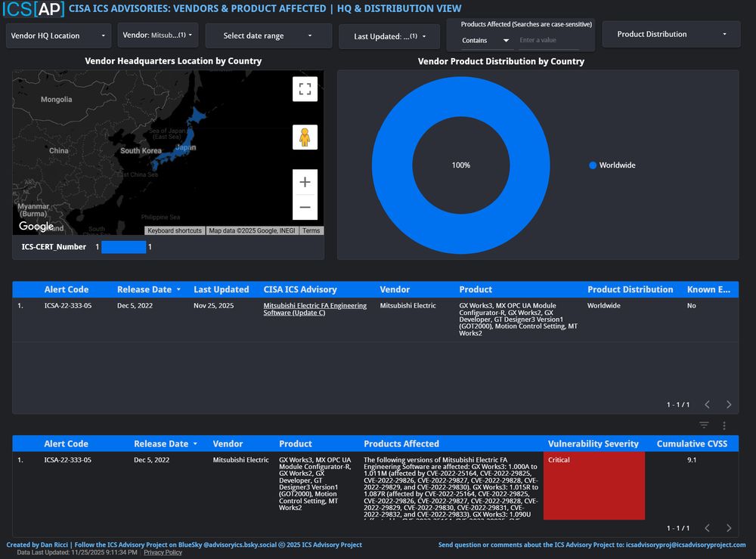Click the Enter a value search field
Image resolution: width=756 pixels, height=559 pixels.
pyautogui.click(x=549, y=41)
